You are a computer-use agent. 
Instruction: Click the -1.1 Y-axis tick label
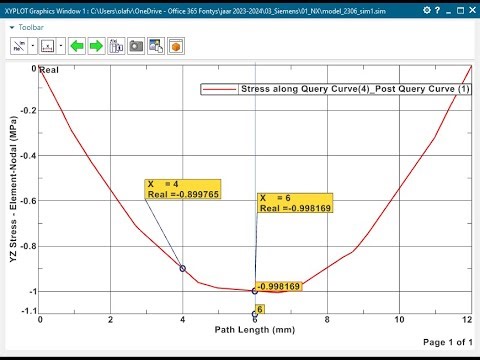click(29, 311)
